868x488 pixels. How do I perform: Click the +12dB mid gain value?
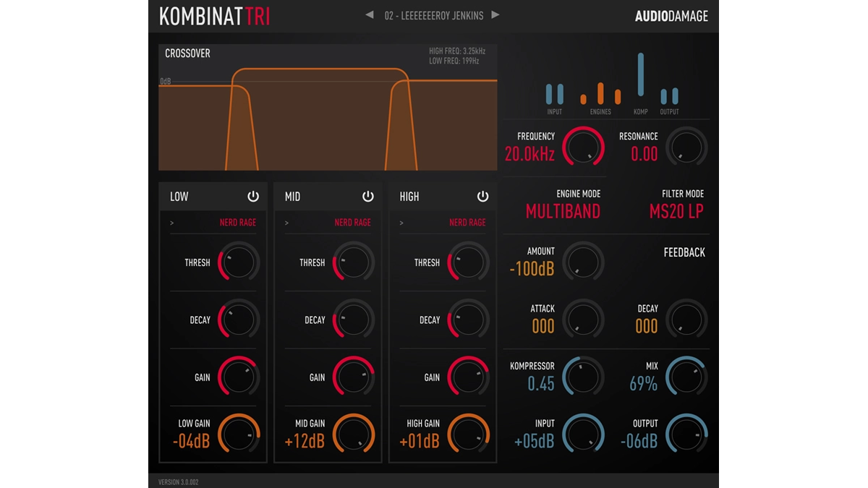(305, 441)
